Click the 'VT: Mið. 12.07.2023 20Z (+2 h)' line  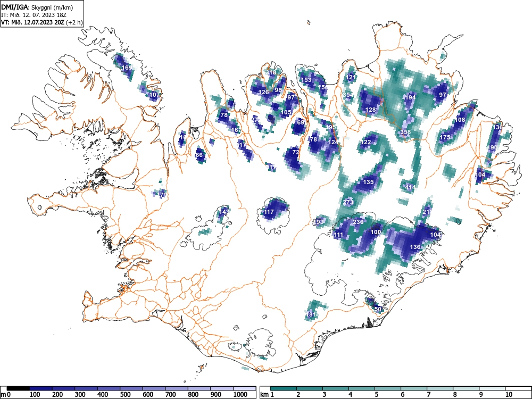pos(41,22)
